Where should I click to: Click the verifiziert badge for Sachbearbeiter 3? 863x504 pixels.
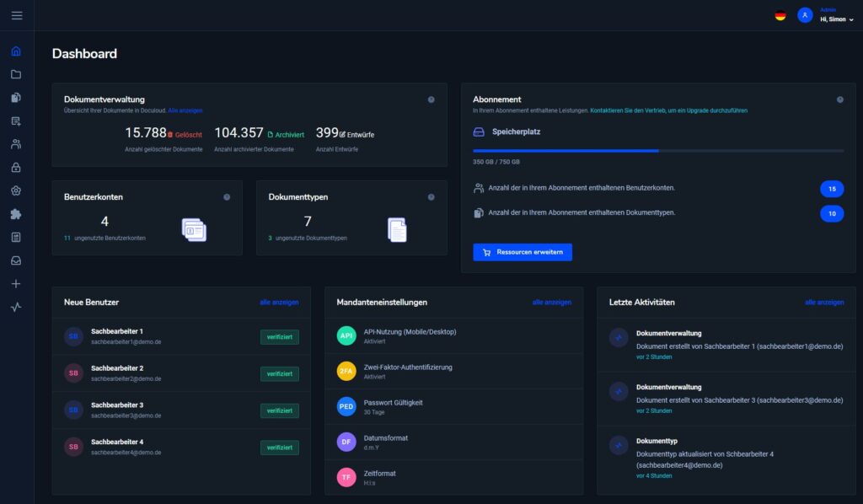280,410
